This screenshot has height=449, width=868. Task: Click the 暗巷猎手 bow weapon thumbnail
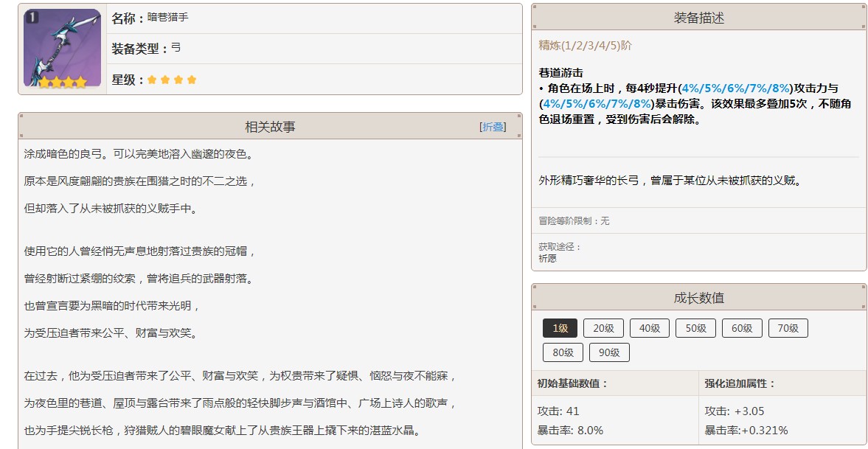click(x=63, y=48)
